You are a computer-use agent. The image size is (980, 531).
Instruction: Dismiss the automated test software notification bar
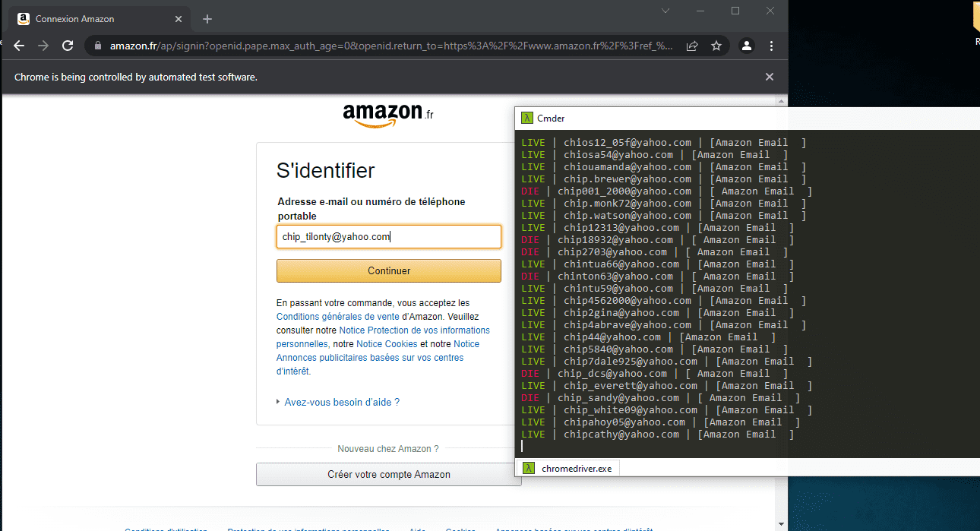pos(770,77)
